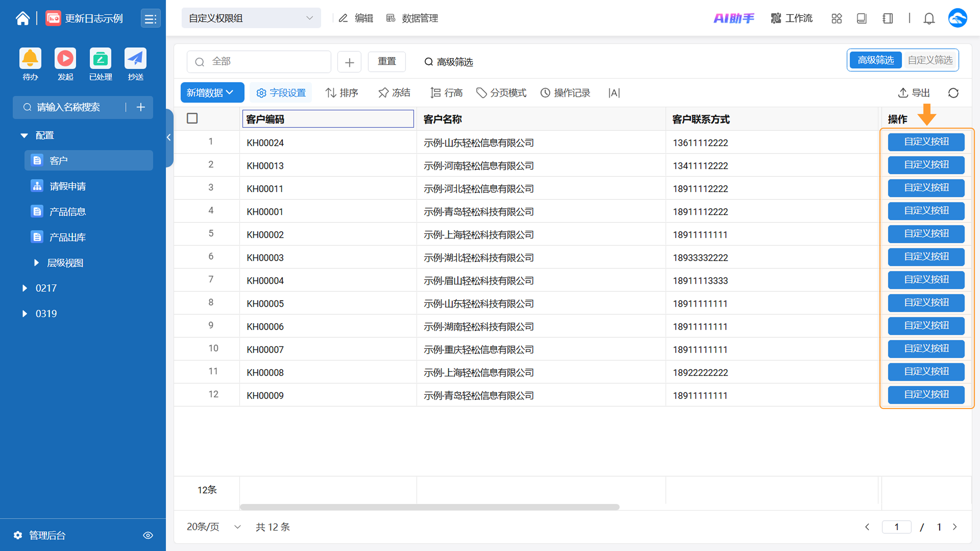Click 自定义按钮 for row KH00024
The image size is (980, 551).
point(926,142)
